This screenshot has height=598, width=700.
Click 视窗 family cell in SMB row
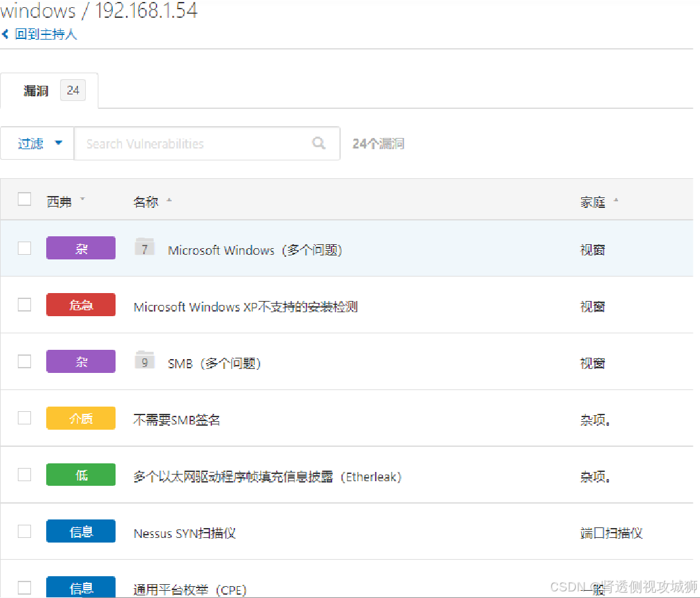click(x=592, y=363)
